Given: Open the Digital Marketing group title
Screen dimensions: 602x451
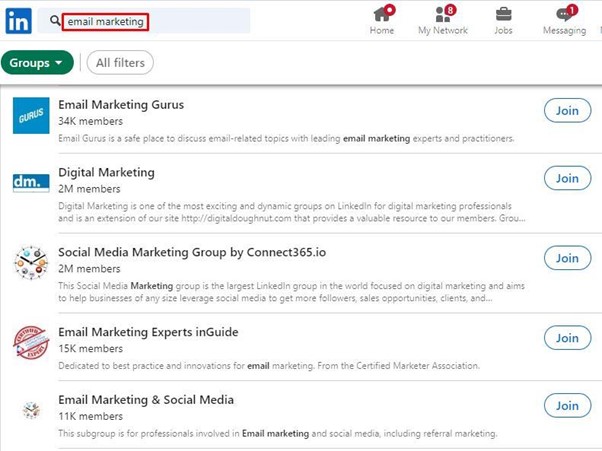Looking at the screenshot, I should 106,172.
